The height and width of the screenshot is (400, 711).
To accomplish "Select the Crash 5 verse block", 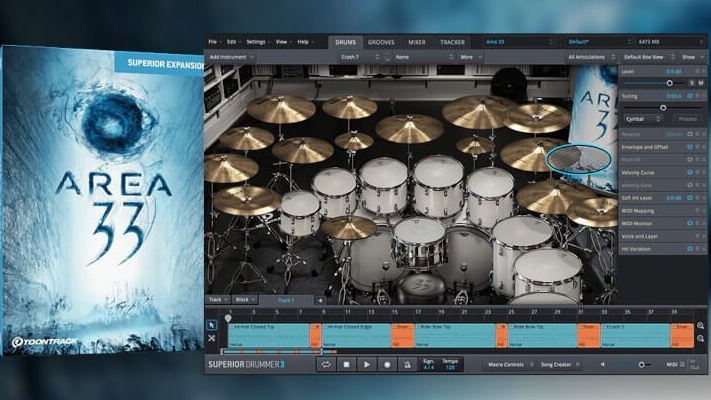I will (635, 336).
